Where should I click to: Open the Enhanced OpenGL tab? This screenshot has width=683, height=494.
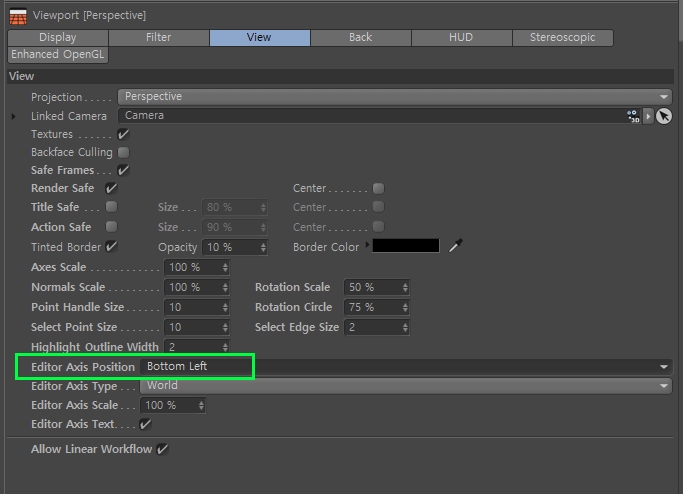[58, 54]
